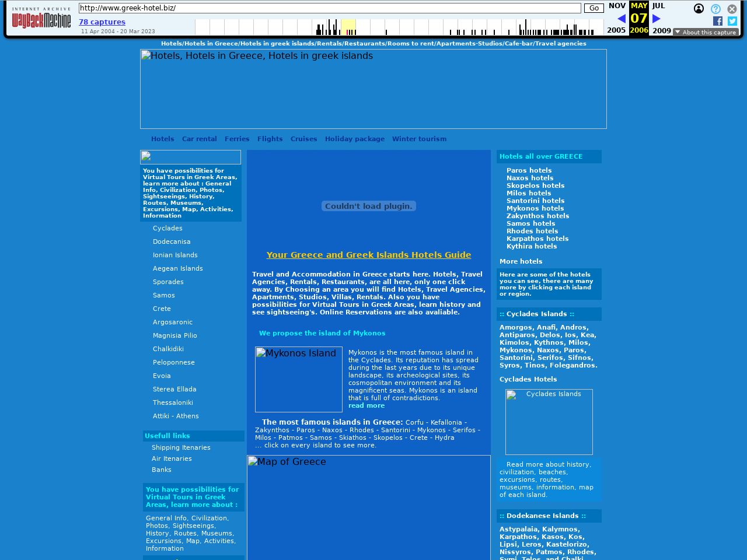Viewport: 747px width, 560px height.
Task: Focus the Wayback URL input field
Action: [330, 8]
